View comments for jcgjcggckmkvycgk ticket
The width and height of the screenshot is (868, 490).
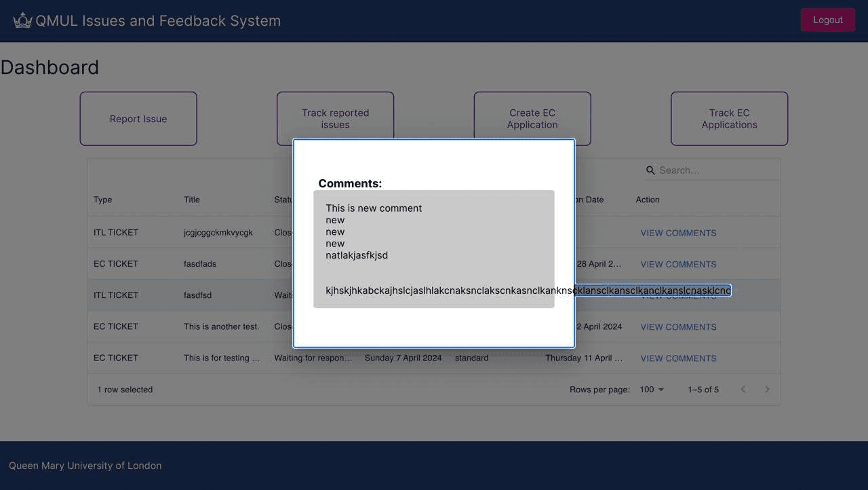click(x=678, y=233)
